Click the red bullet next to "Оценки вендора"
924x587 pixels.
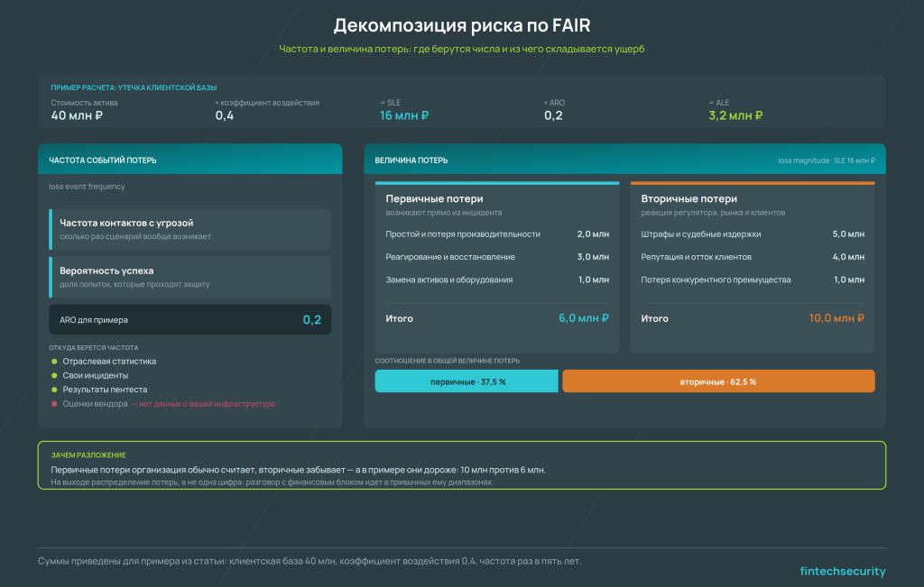(54, 404)
